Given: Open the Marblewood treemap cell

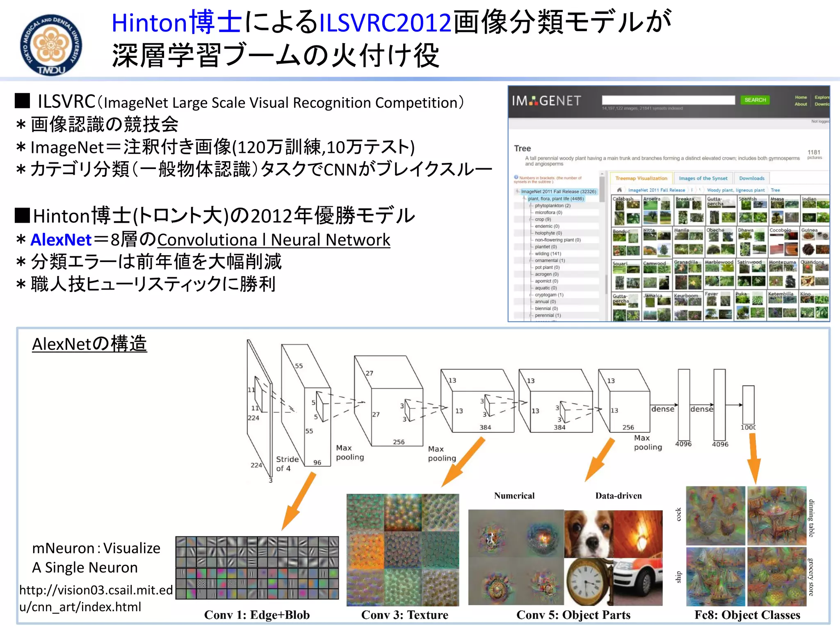Looking at the screenshot, I should [719, 274].
